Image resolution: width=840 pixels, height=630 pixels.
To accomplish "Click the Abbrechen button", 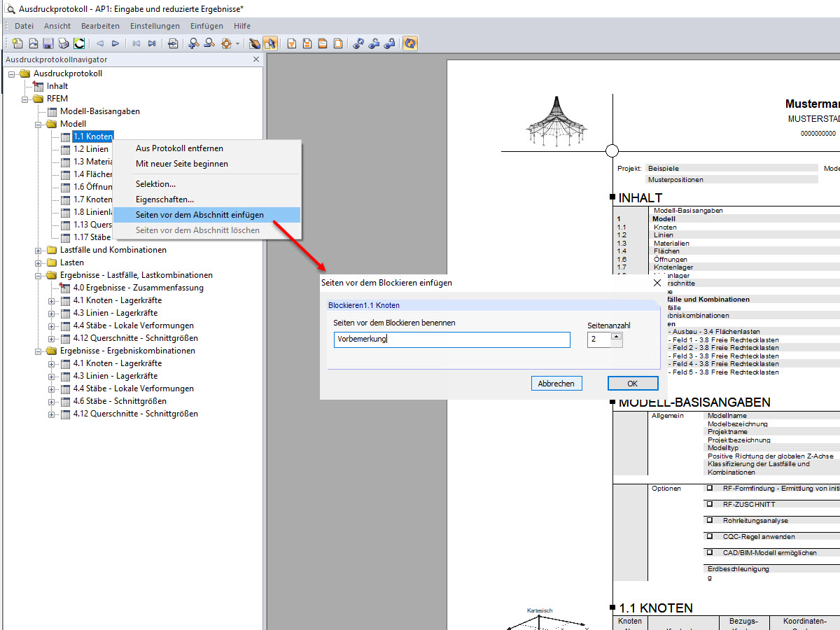I will coord(556,384).
